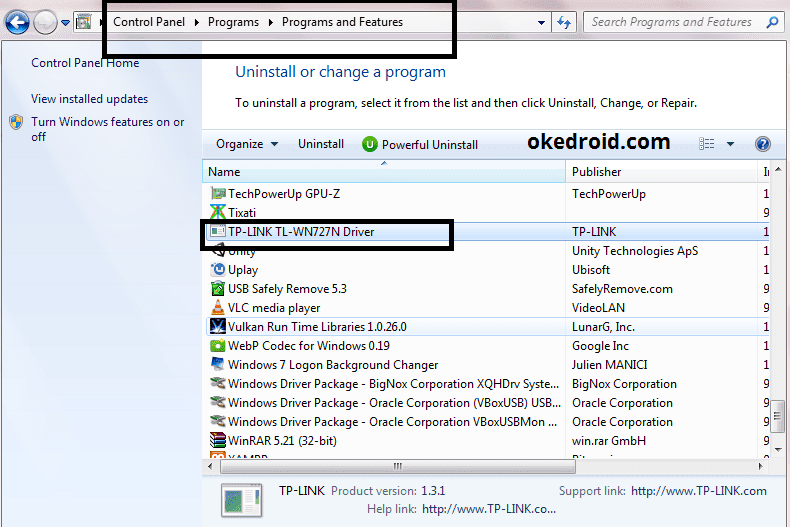The width and height of the screenshot is (790, 527).
Task: Click the vertical scrollbar up arrow
Action: click(x=778, y=170)
